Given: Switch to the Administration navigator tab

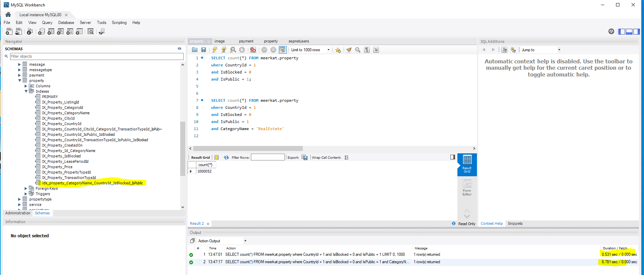Looking at the screenshot, I should [18, 213].
